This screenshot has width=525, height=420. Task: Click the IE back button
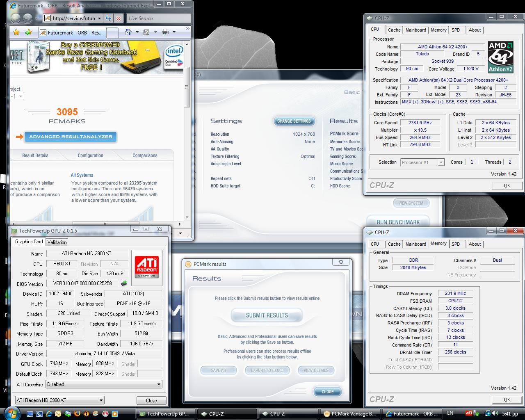coord(16,18)
